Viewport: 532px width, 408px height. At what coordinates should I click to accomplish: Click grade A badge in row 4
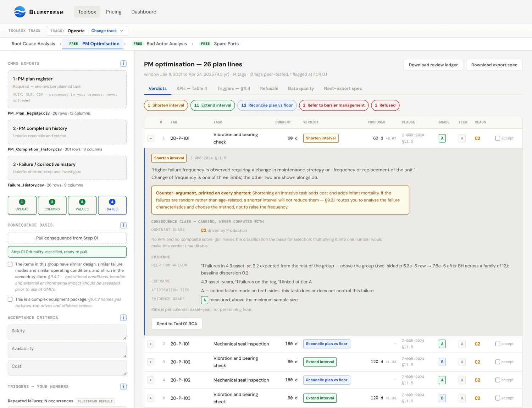coord(442,380)
